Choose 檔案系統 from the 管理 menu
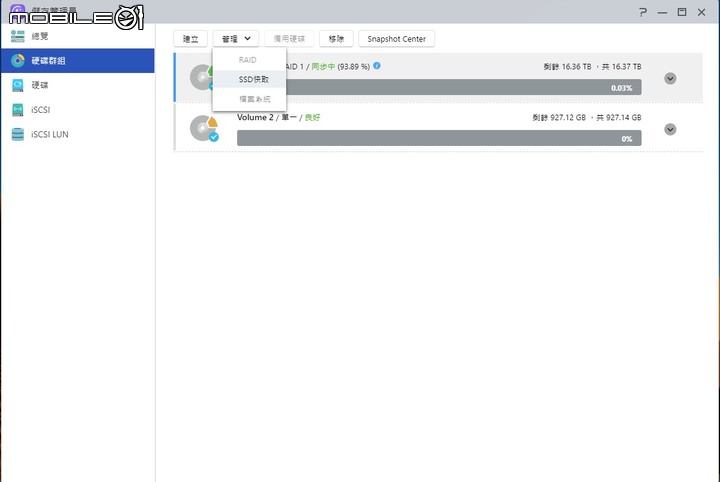Viewport: 720px width, 482px height. click(x=249, y=99)
